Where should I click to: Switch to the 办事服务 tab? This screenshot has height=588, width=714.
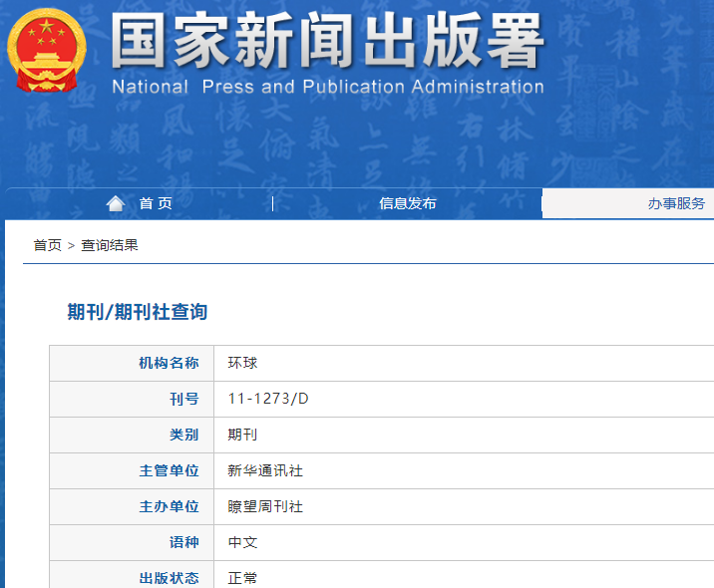point(676,203)
